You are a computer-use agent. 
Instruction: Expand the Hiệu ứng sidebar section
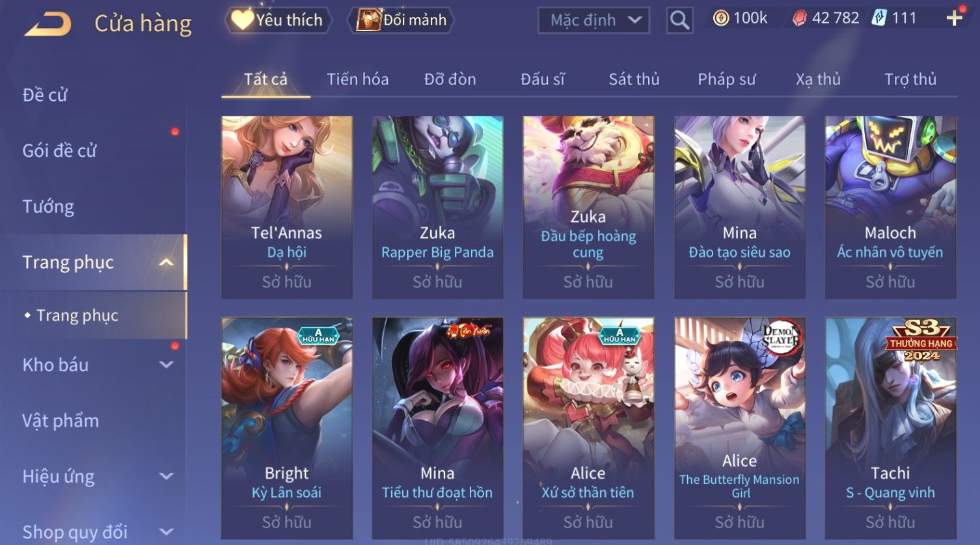167,476
